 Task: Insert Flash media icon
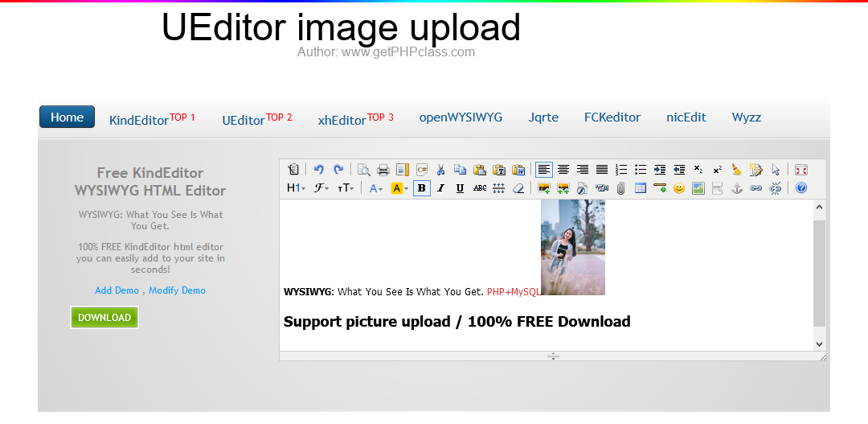[x=583, y=188]
